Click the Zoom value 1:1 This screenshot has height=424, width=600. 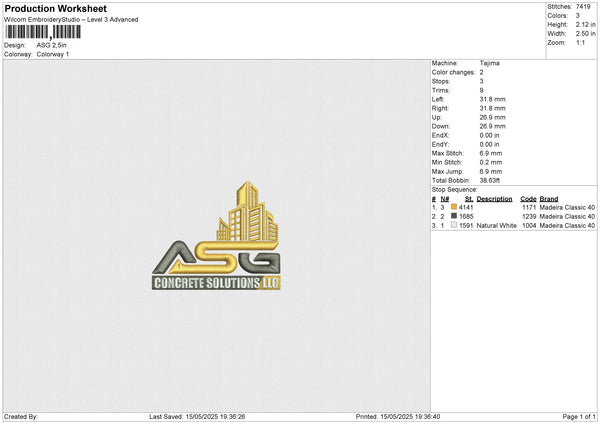pos(580,42)
